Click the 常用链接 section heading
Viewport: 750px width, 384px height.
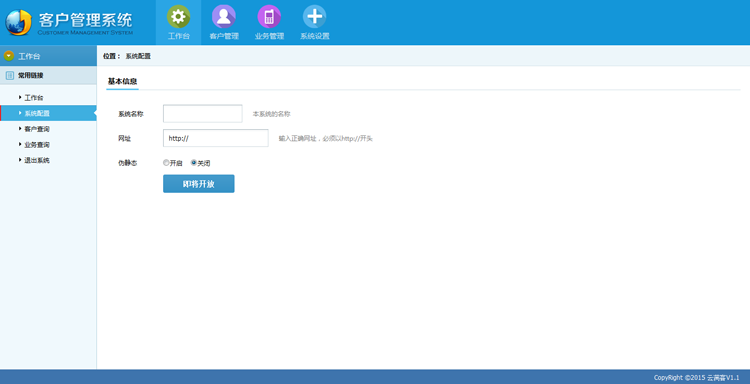(x=31, y=76)
